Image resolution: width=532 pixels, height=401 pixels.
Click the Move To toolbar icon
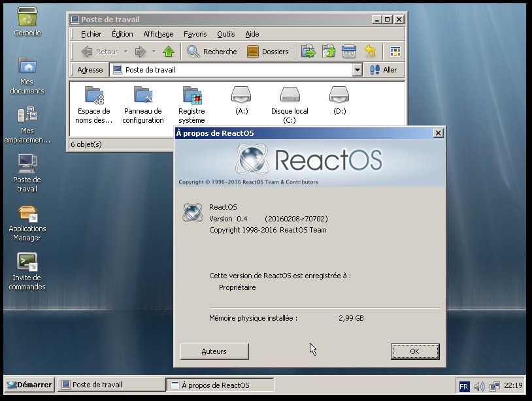coord(308,52)
